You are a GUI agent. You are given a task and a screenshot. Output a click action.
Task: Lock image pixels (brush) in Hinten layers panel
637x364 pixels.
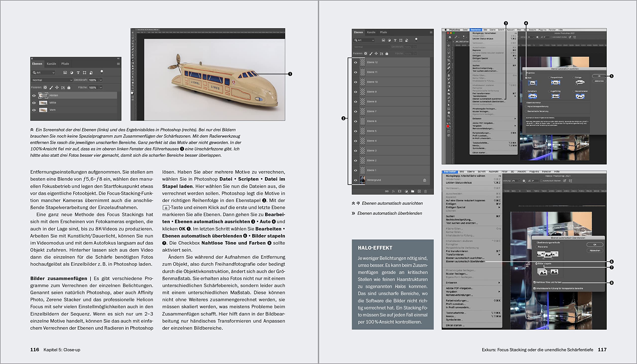click(51, 88)
